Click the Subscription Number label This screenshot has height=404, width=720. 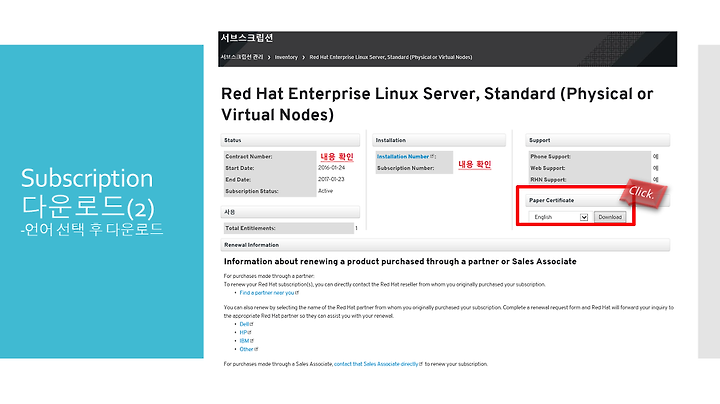(405, 168)
